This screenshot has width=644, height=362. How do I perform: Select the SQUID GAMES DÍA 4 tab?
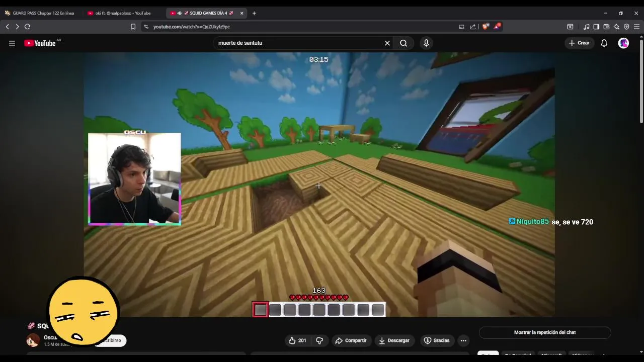click(206, 13)
